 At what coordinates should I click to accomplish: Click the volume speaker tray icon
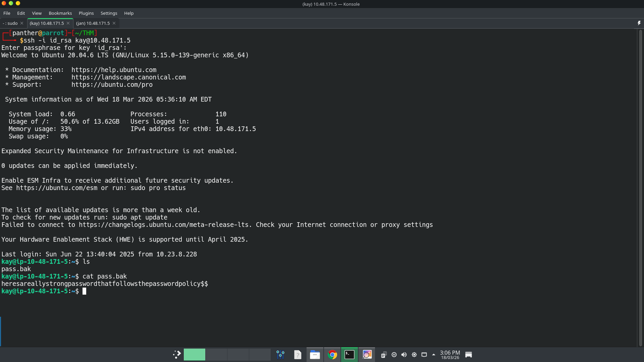click(x=404, y=355)
